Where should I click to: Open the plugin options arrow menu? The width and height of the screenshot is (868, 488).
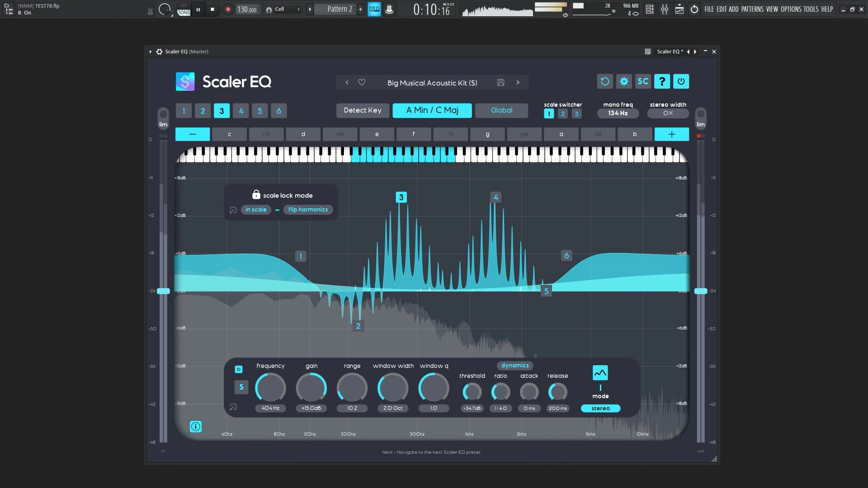click(x=151, y=52)
